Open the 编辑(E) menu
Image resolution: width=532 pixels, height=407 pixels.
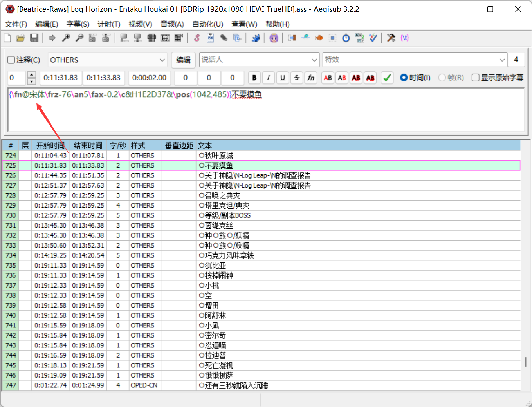click(x=47, y=24)
